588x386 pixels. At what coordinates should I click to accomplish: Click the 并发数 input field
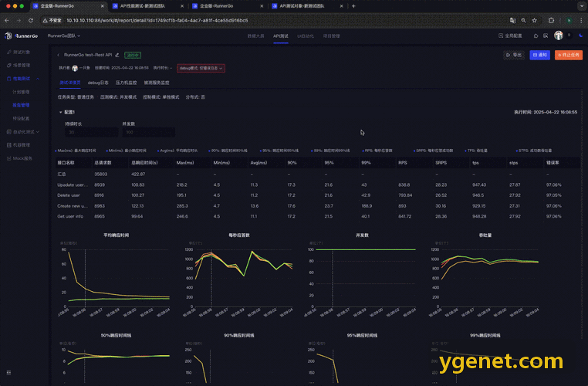click(148, 133)
